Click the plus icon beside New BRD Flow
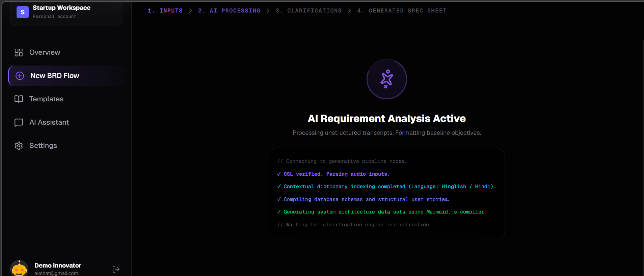The width and height of the screenshot is (644, 276). click(20, 76)
